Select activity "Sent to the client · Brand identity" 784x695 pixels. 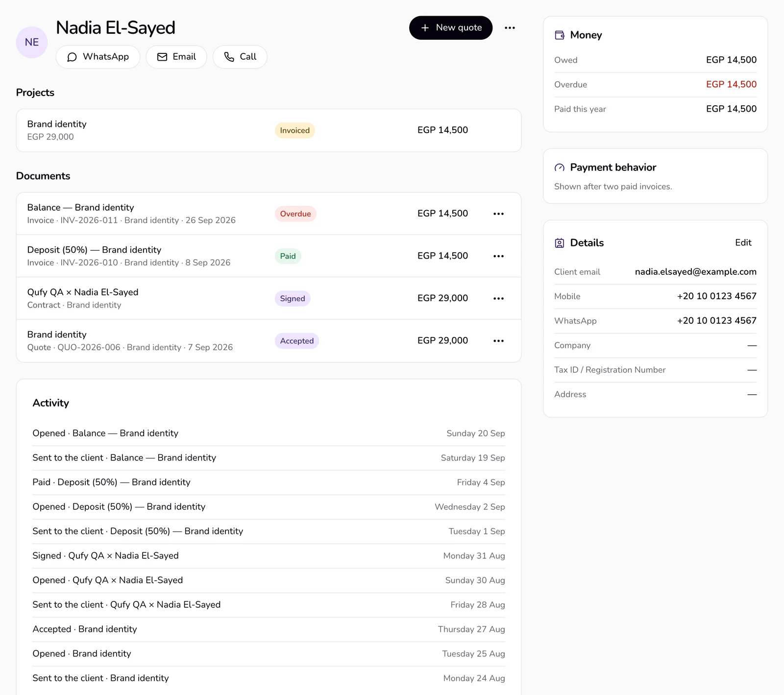pyautogui.click(x=269, y=678)
